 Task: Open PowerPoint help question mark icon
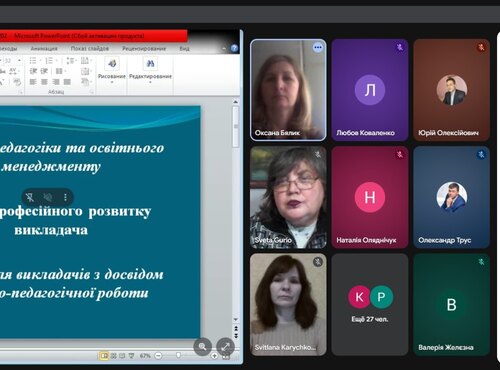pos(234,48)
